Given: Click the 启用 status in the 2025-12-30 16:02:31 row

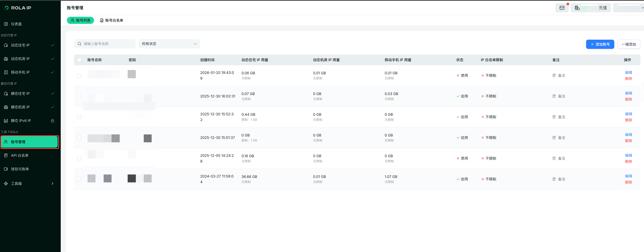Looking at the screenshot, I should (462, 96).
